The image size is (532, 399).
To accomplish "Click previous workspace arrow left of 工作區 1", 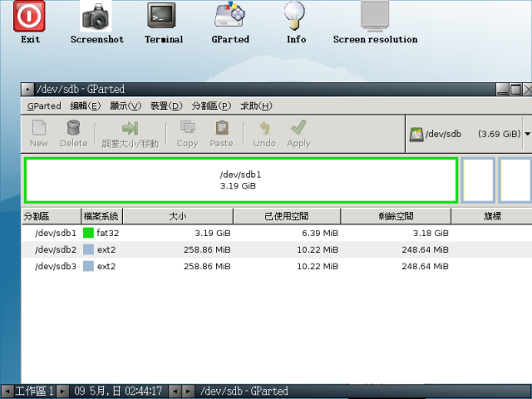I will pos(7,392).
